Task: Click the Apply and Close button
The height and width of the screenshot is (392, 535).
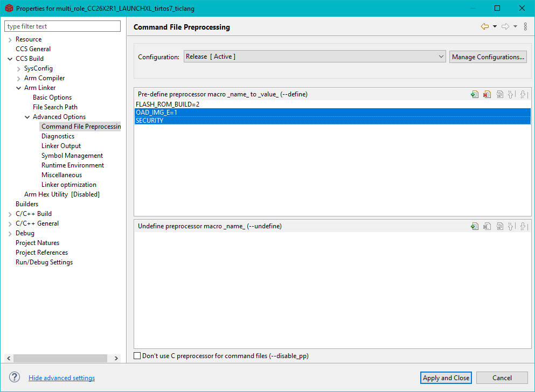Action: pyautogui.click(x=446, y=378)
